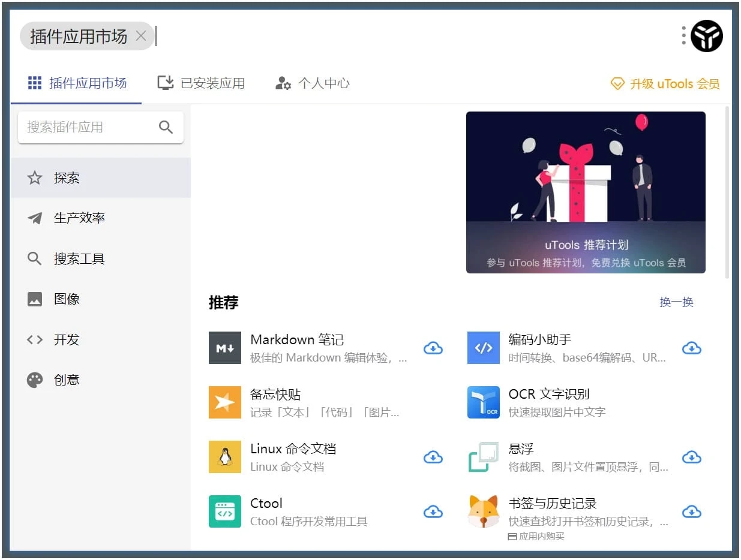Open the 备忘快贴 plugin icon

(224, 402)
